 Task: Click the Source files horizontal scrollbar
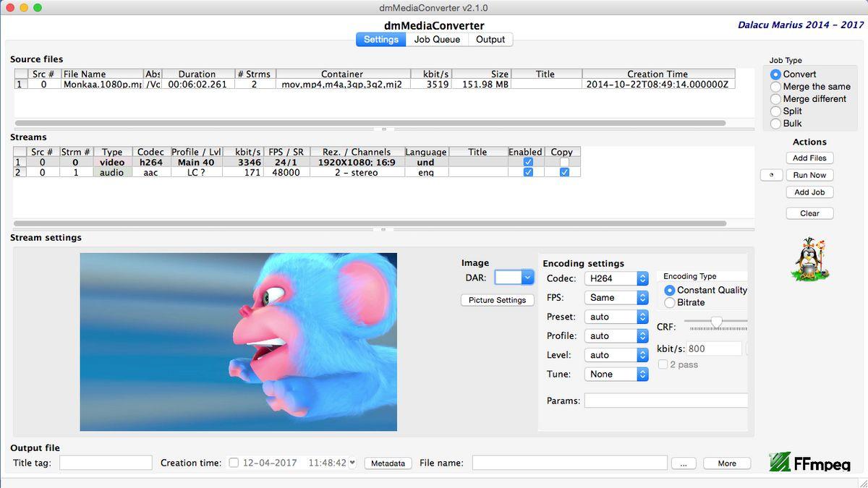tap(370, 124)
